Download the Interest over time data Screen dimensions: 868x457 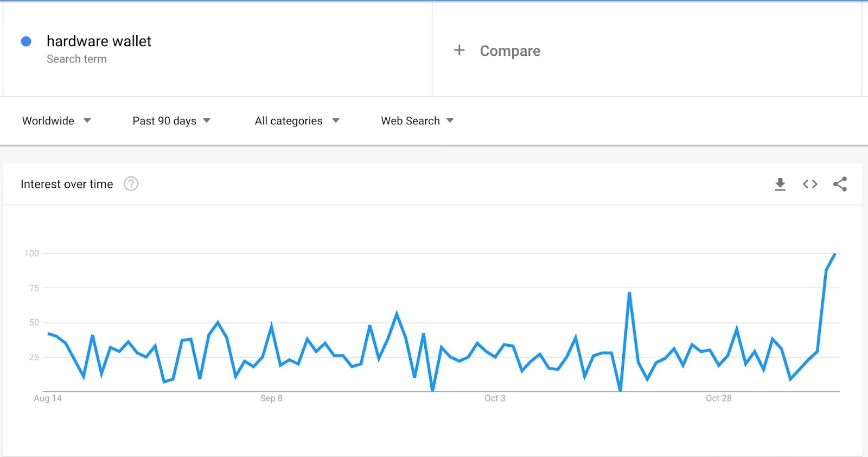coord(780,185)
